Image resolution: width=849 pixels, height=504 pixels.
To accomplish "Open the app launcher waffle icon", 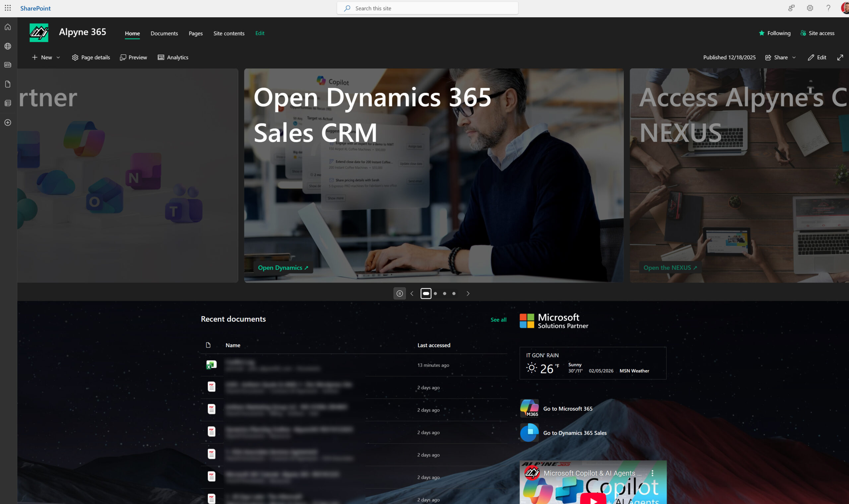I will 8,8.
